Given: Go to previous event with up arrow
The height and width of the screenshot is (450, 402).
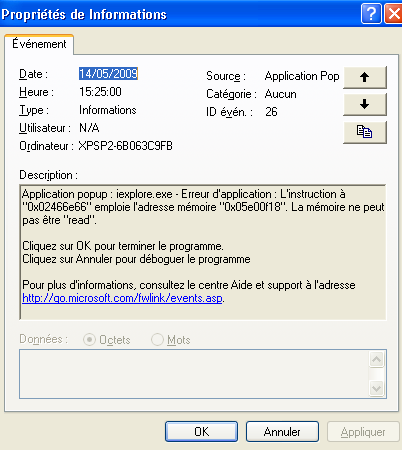Looking at the screenshot, I should click(x=365, y=77).
